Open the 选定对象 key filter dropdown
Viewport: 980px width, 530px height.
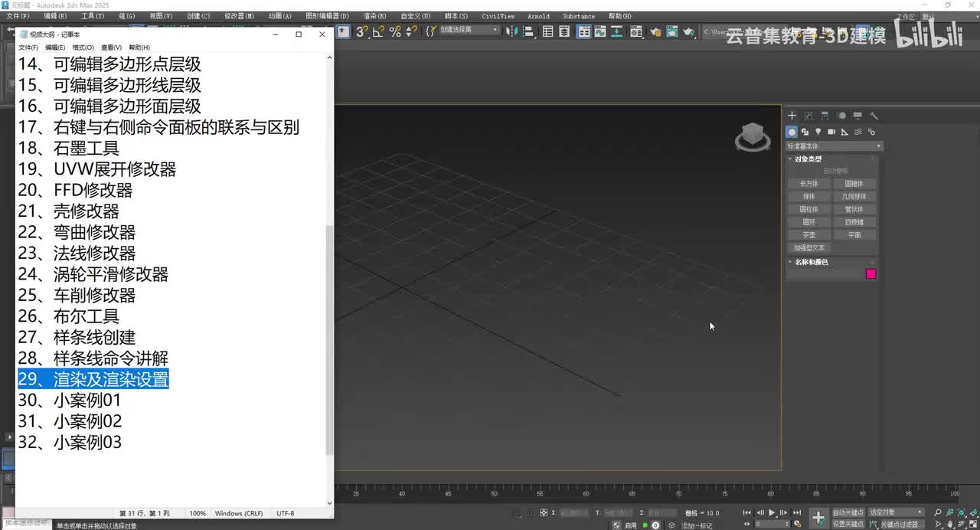tap(897, 512)
